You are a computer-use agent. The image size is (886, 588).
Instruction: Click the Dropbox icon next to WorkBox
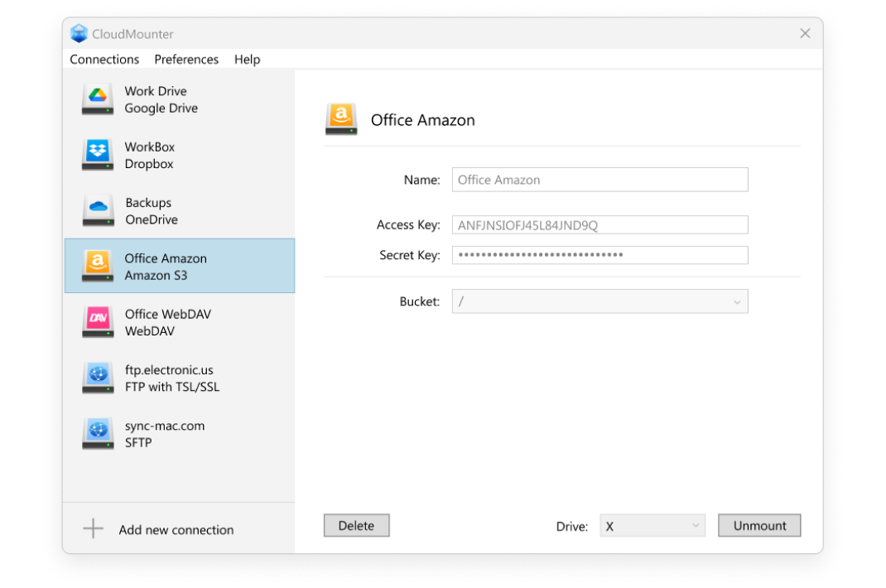pyautogui.click(x=97, y=154)
